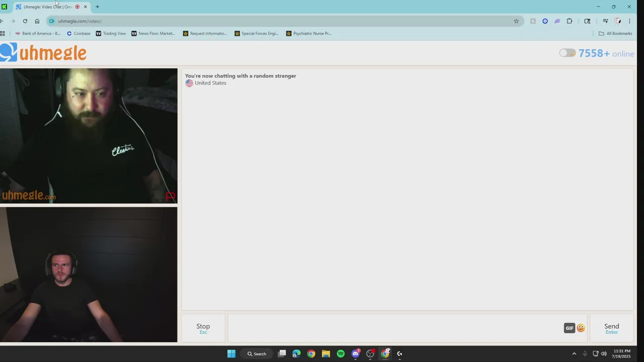Image resolution: width=644 pixels, height=362 pixels.
Task: Open Psychiatric Nurse Pr... bookmark
Action: tap(308, 34)
